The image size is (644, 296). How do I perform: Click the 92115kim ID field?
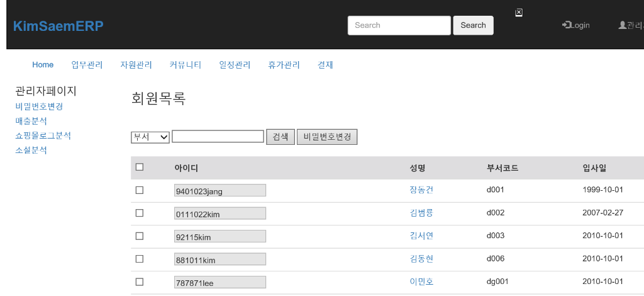coord(219,236)
